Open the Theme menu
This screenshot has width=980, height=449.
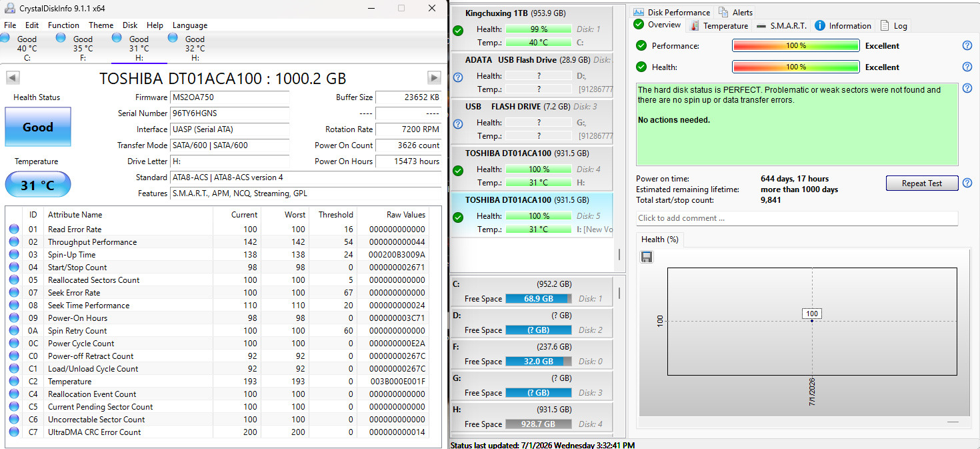(101, 25)
